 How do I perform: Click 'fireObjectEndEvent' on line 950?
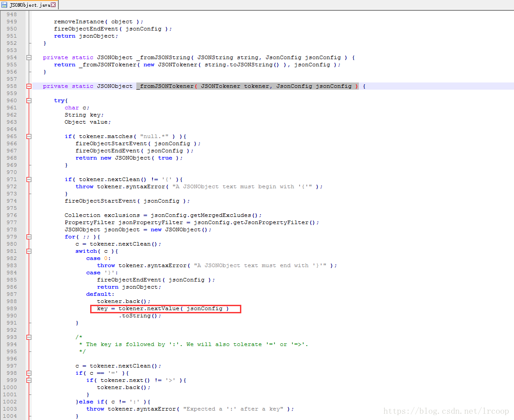[x=86, y=29]
